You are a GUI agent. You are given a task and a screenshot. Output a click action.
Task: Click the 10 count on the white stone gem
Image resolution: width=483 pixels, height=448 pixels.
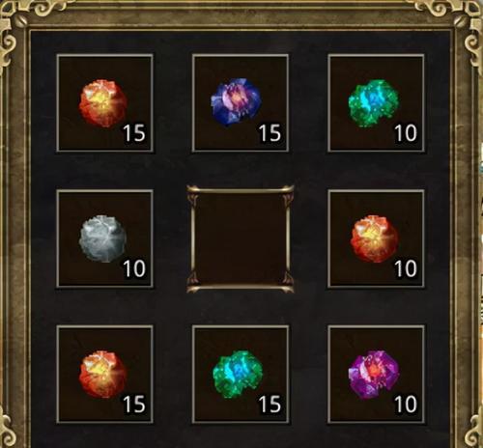[134, 268]
